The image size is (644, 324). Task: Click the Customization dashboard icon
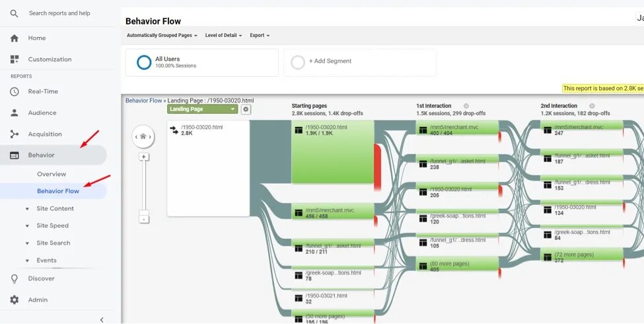[14, 60]
